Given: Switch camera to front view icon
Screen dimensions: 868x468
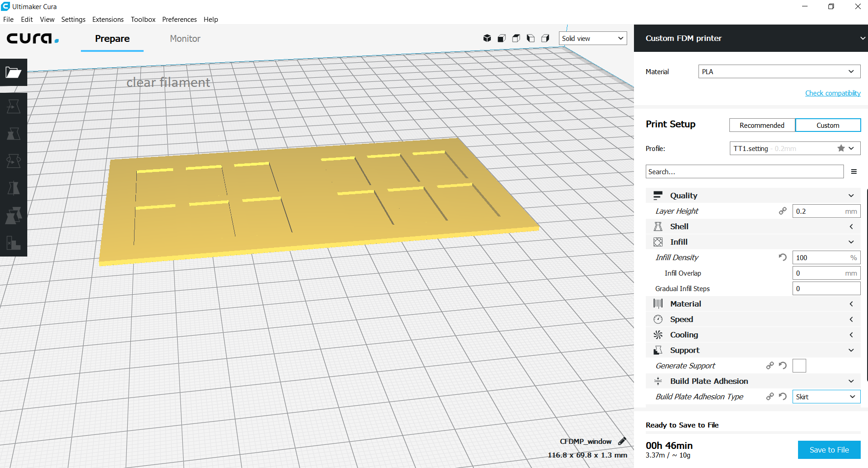Looking at the screenshot, I should pyautogui.click(x=502, y=38).
